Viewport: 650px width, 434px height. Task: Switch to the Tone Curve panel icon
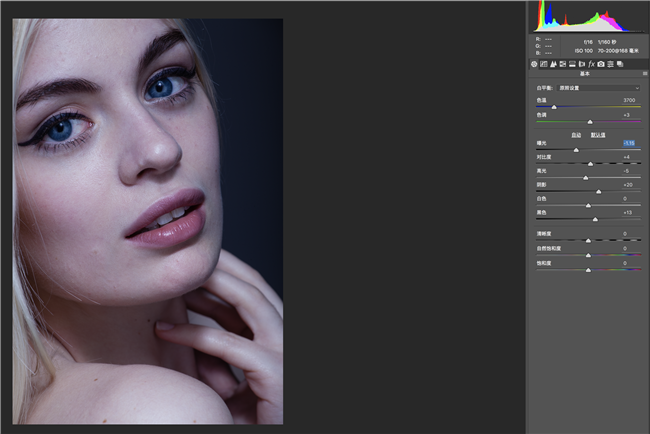click(x=543, y=64)
